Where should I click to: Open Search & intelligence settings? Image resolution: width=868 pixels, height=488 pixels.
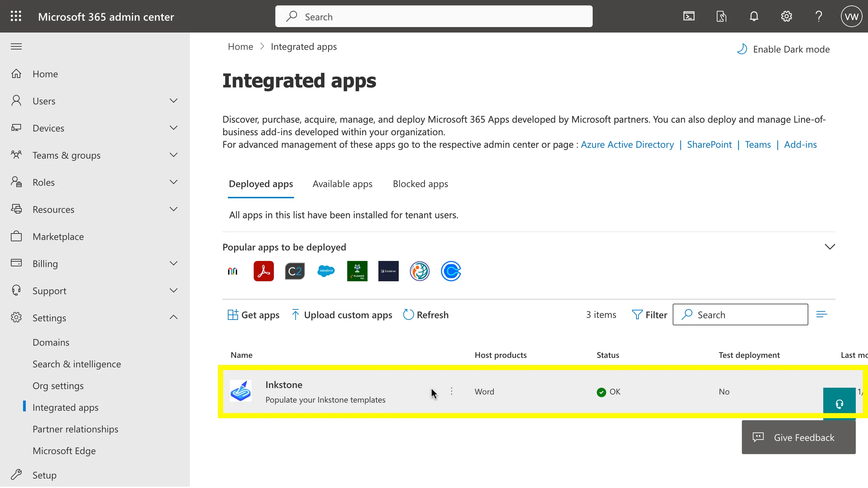pos(77,364)
